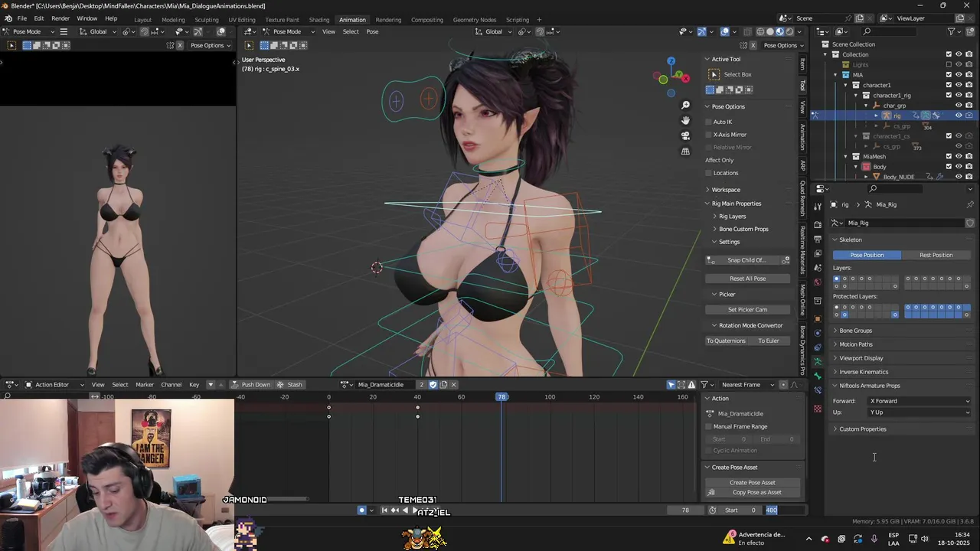Click the Reset All Pose button

pyautogui.click(x=747, y=279)
